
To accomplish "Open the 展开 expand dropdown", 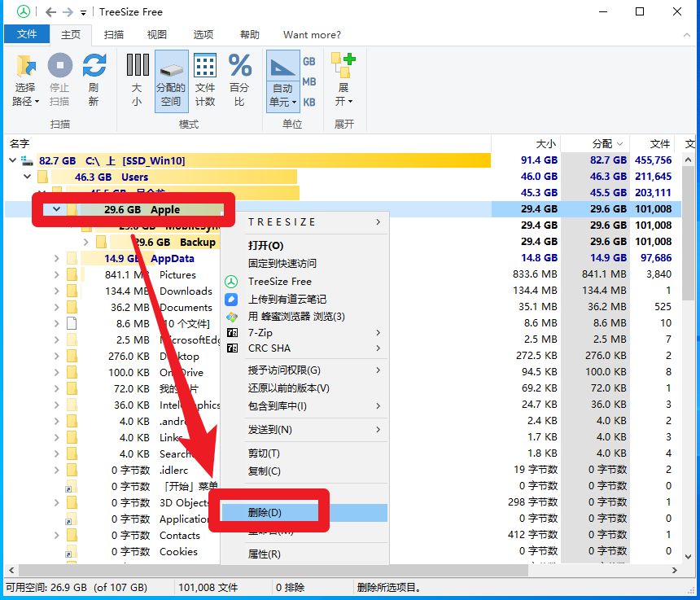I will pyautogui.click(x=343, y=81).
